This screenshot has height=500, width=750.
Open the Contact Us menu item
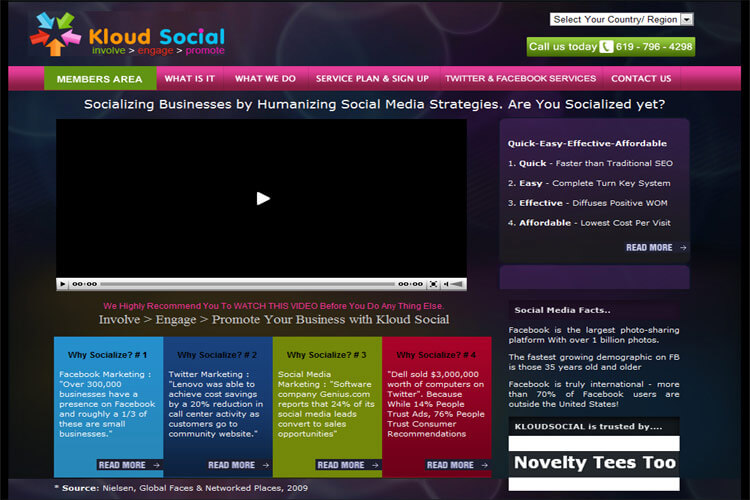[x=641, y=78]
